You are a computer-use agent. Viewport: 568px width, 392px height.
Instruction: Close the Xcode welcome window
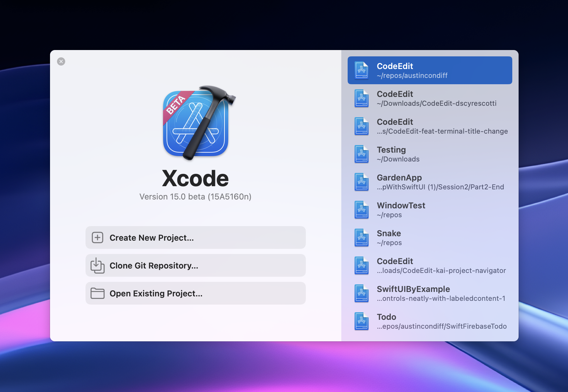(x=61, y=61)
